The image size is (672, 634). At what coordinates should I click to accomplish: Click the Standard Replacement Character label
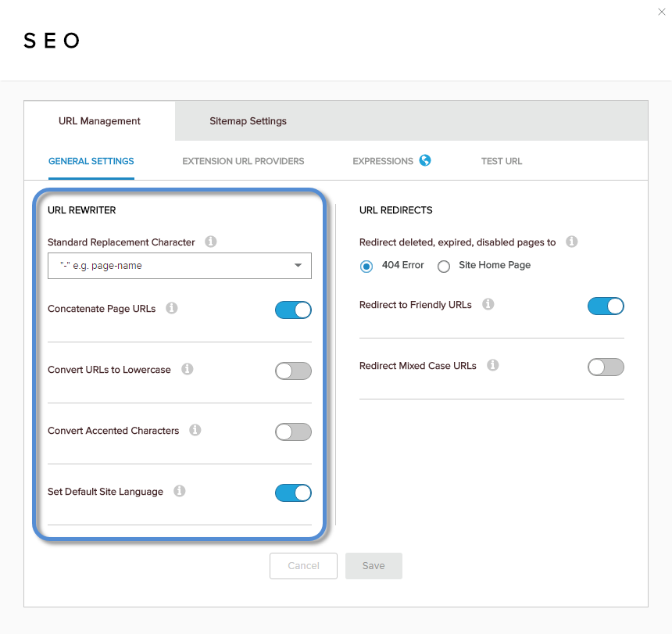(x=121, y=242)
